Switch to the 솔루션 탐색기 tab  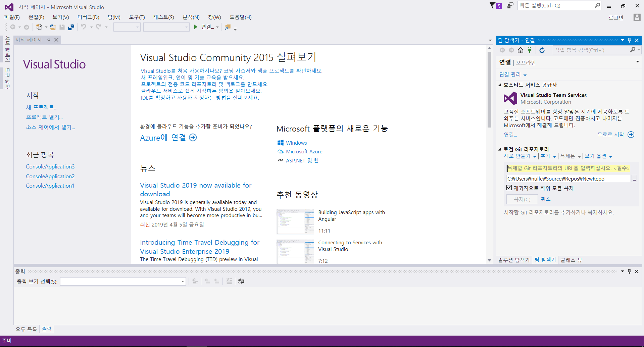tap(513, 260)
